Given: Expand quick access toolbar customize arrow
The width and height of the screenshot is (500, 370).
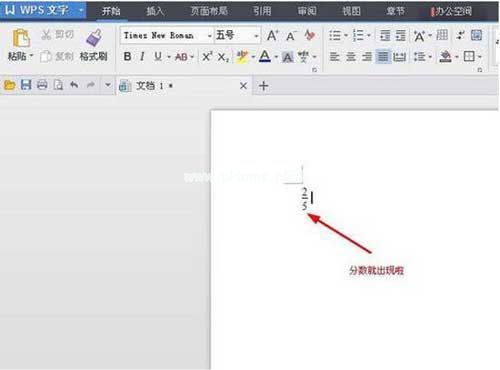Looking at the screenshot, I should point(108,85).
